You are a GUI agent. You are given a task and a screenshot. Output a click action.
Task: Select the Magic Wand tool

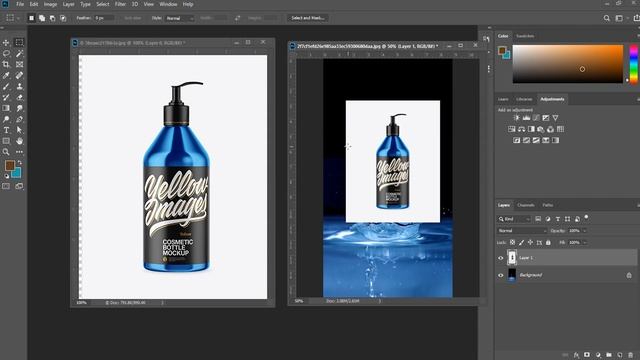click(19, 53)
